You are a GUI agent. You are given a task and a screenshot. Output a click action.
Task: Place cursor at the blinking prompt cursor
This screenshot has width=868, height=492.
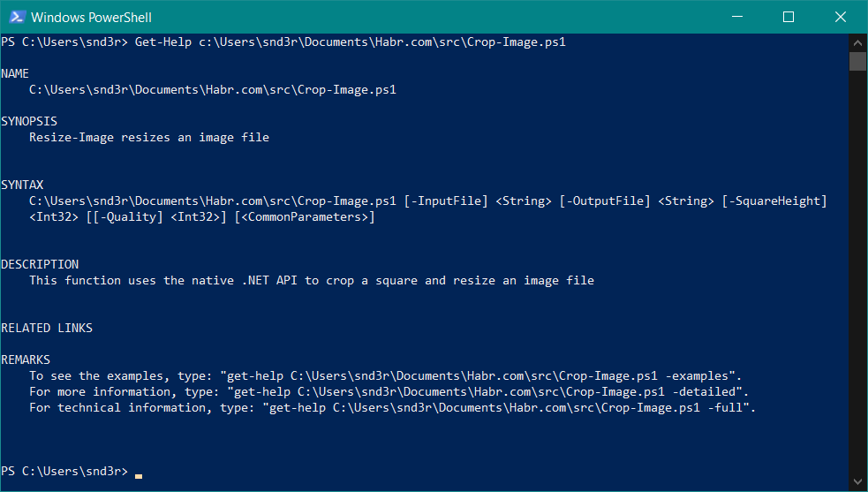[x=139, y=473]
